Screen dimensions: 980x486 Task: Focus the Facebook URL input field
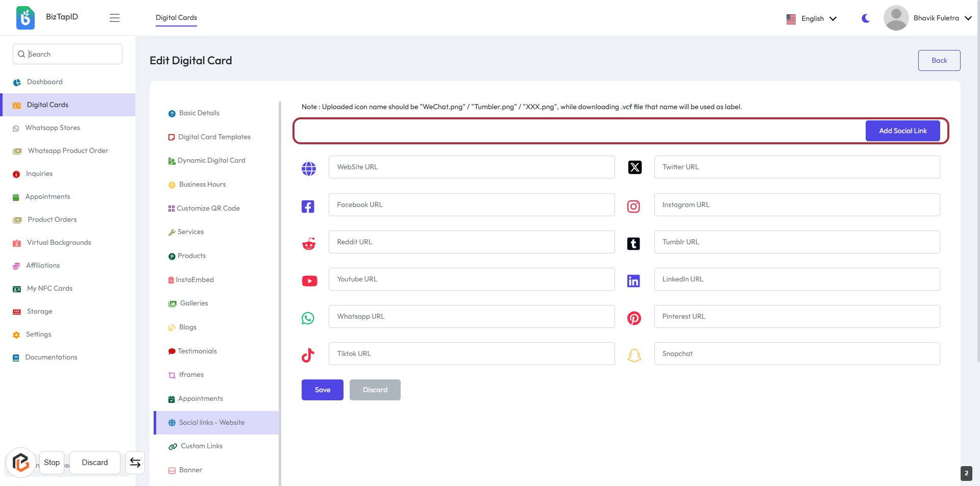click(471, 205)
